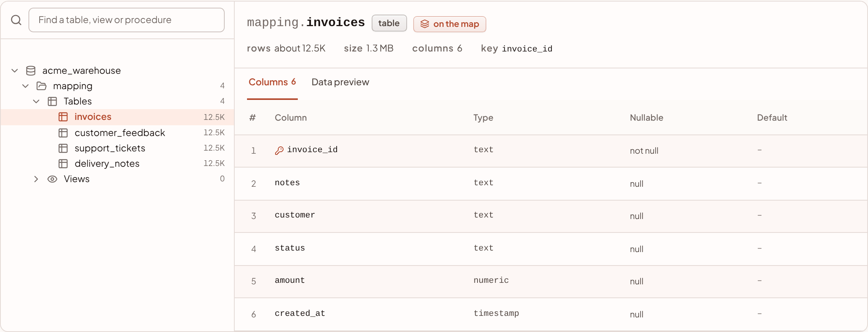Click the notes column name
Viewport: 868px width, 332px height.
click(287, 183)
